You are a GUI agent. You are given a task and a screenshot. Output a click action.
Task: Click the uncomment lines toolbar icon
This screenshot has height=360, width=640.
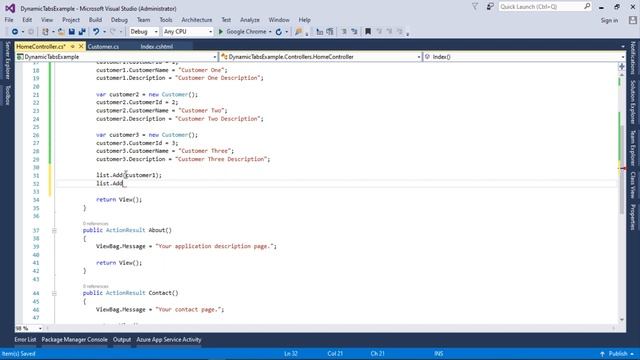(354, 31)
